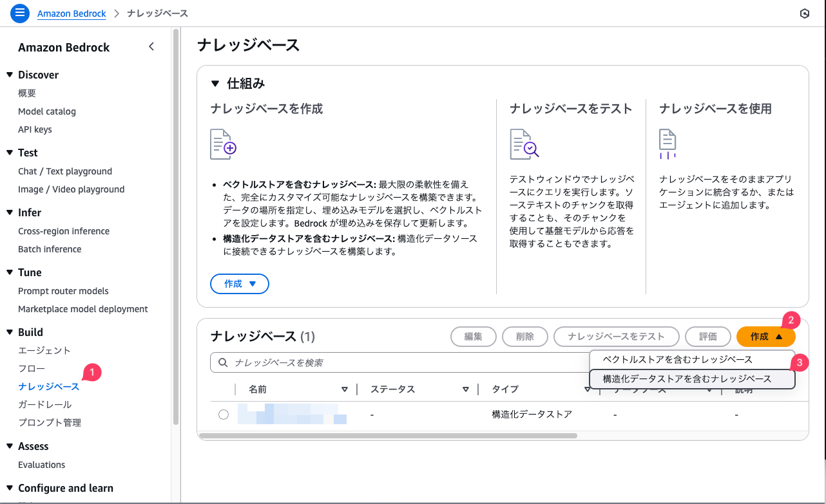Screen dimensions: 826x504
Task: Collapse the Discover section
Action: click(x=10, y=75)
